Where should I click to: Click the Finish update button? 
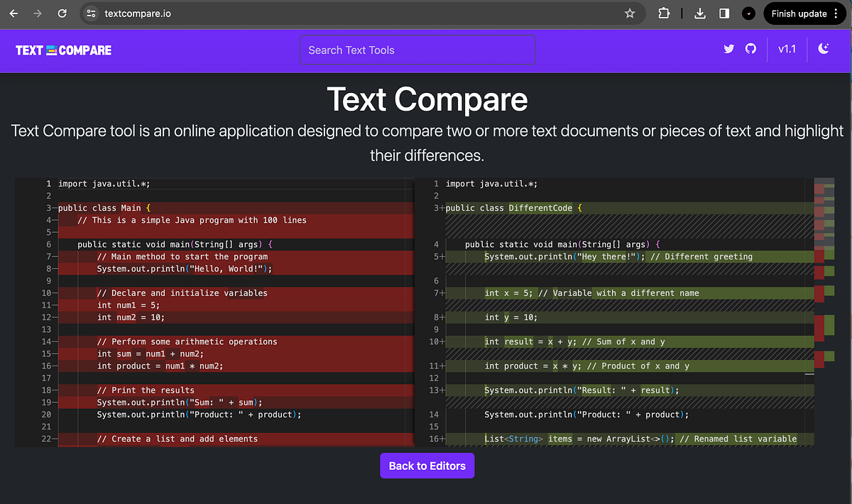coord(799,13)
